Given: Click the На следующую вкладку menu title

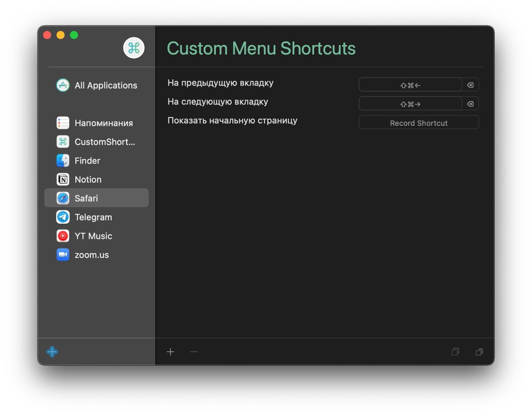Looking at the screenshot, I should click(x=218, y=102).
